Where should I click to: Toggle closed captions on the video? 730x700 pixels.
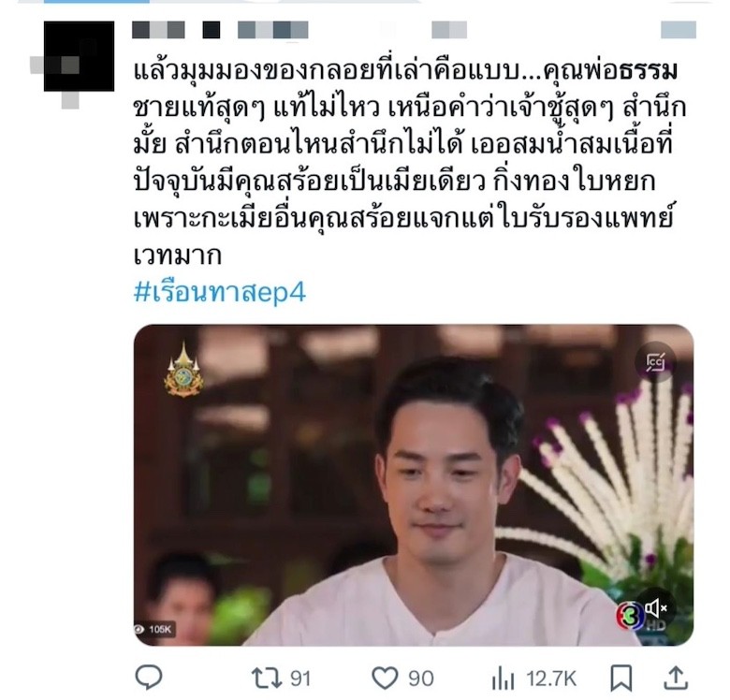pyautogui.click(x=655, y=362)
